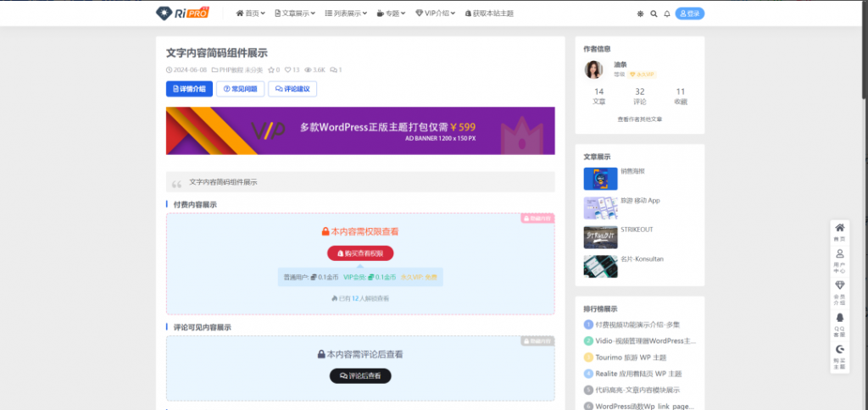The width and height of the screenshot is (868, 410).
Task: Switch to the 常见问题 tab
Action: pyautogui.click(x=240, y=89)
